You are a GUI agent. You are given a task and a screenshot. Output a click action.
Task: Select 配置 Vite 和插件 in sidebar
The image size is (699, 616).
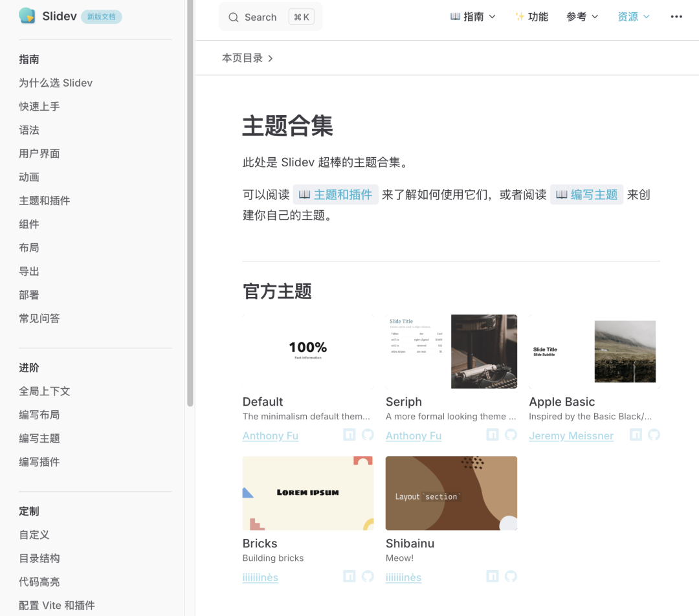coord(56,605)
